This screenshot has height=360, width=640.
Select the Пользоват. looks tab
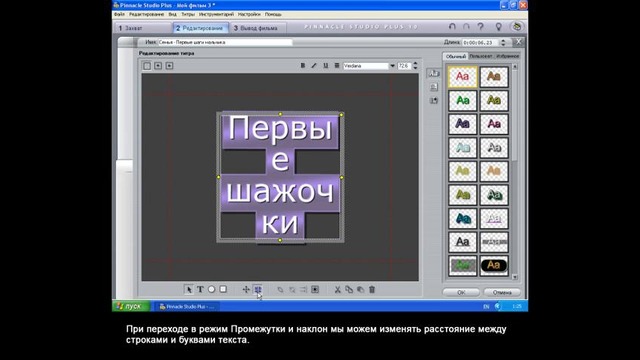coord(481,56)
